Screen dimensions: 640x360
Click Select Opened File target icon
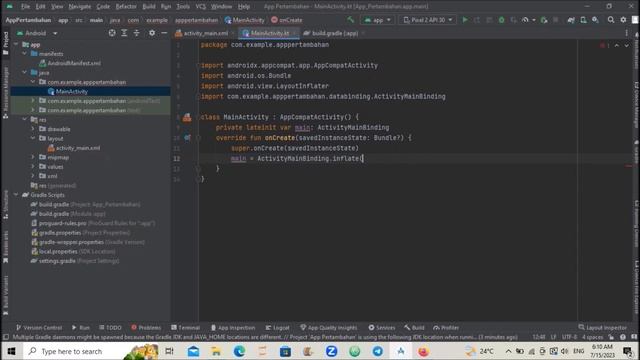pyautogui.click(x=112, y=33)
